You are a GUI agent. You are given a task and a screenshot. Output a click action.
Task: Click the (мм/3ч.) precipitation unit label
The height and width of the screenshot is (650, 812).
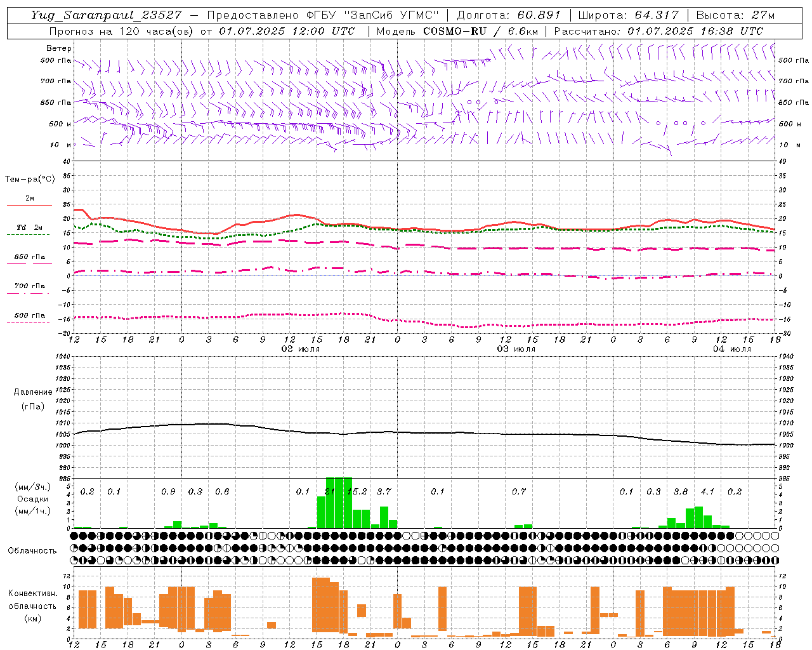[x=32, y=487]
